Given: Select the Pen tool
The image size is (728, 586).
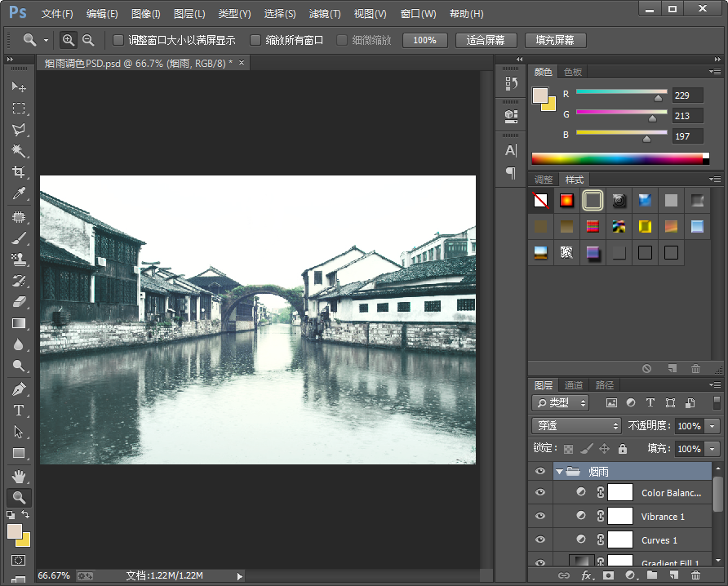Looking at the screenshot, I should (x=18, y=389).
